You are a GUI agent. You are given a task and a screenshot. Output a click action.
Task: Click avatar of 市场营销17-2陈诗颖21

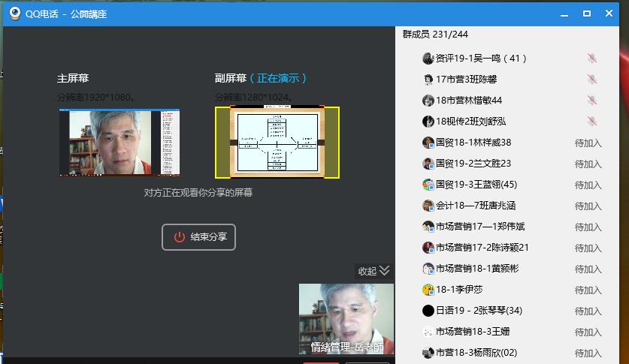428,248
